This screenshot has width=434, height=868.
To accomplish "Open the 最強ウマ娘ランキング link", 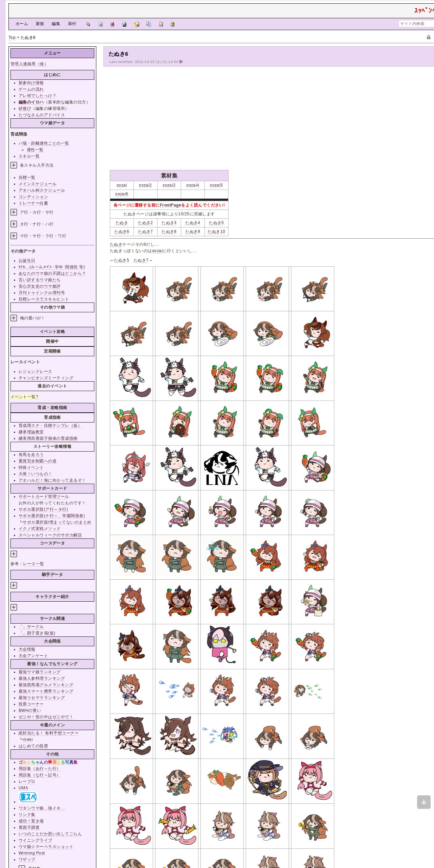I will pyautogui.click(x=40, y=672).
